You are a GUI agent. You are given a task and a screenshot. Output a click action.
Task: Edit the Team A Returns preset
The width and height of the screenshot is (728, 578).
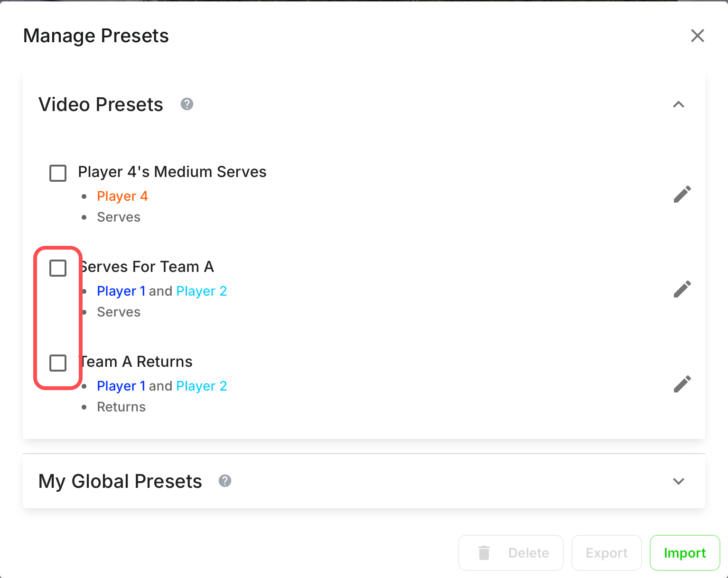682,384
